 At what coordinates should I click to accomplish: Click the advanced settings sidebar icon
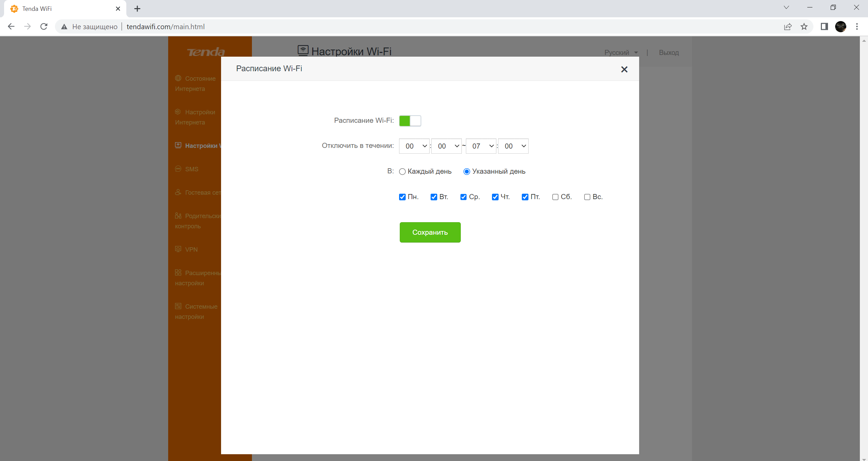click(178, 272)
